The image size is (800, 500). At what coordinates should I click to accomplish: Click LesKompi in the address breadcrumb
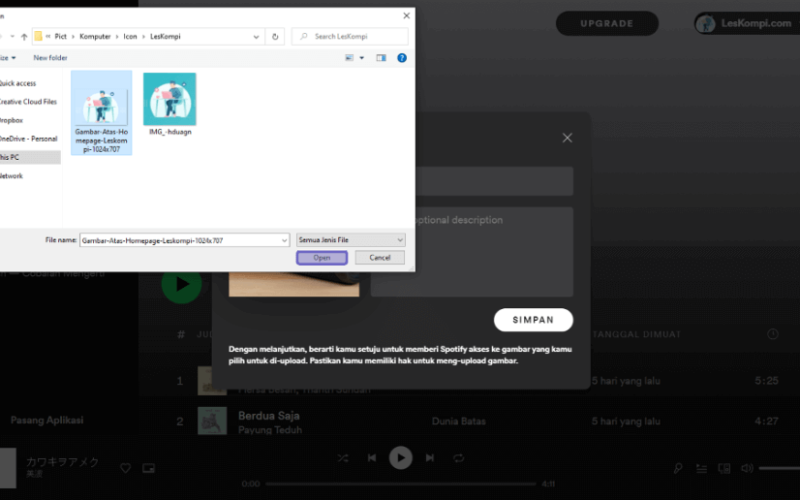click(x=165, y=36)
